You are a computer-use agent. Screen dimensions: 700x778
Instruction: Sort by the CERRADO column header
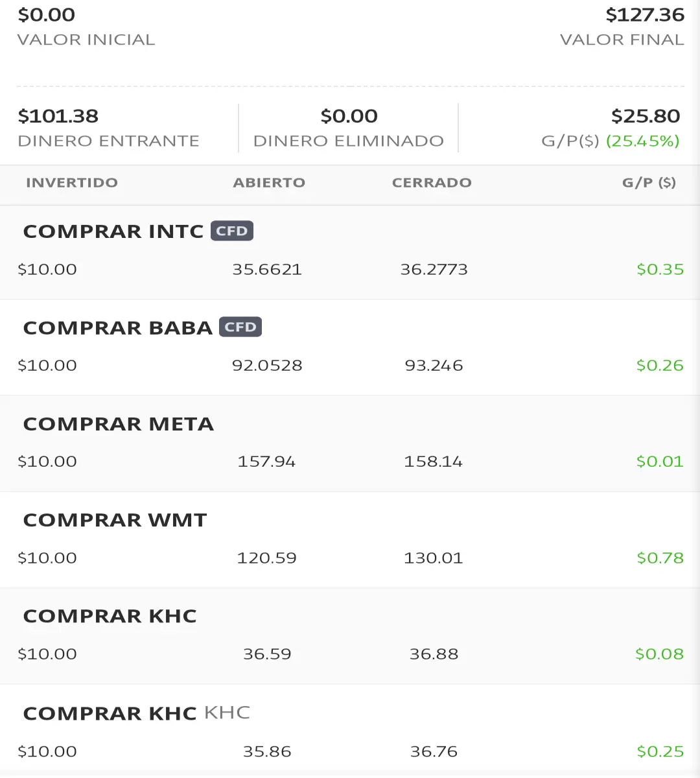coord(432,183)
